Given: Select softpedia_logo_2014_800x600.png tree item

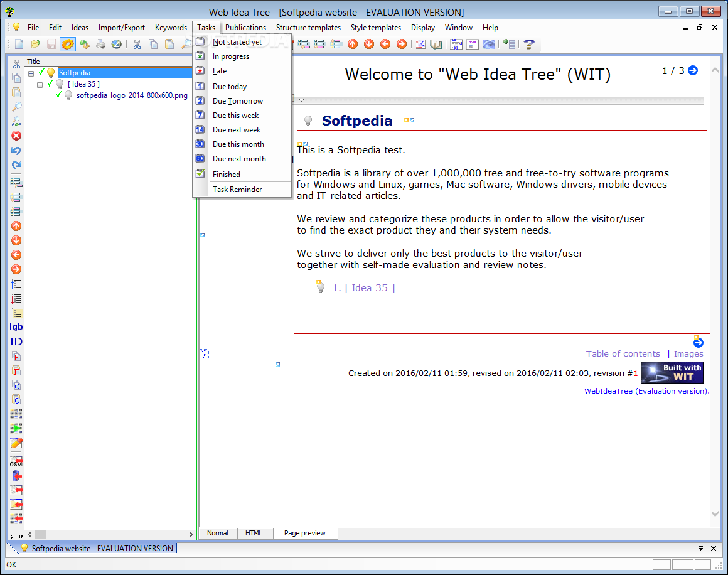Looking at the screenshot, I should click(x=132, y=95).
